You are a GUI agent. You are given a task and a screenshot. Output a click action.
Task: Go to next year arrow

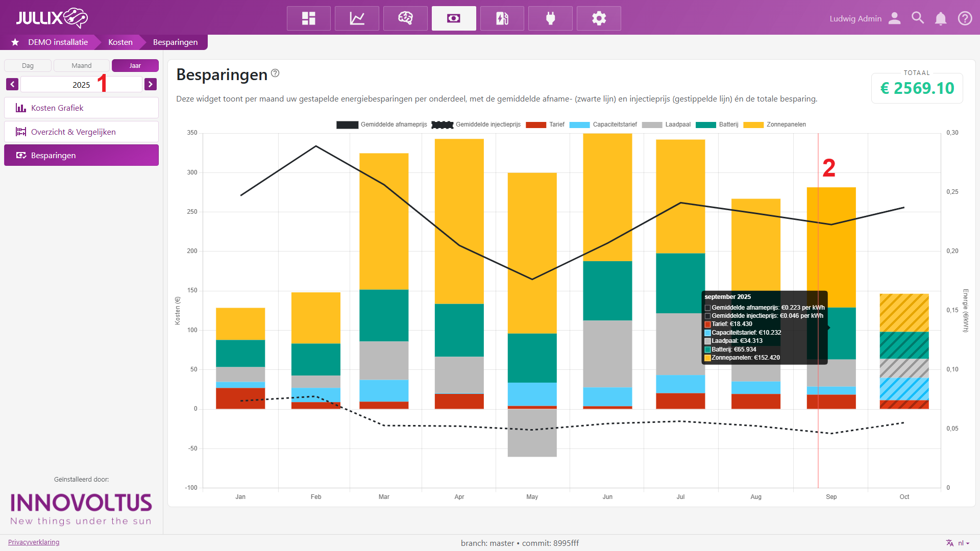pyautogui.click(x=150, y=84)
